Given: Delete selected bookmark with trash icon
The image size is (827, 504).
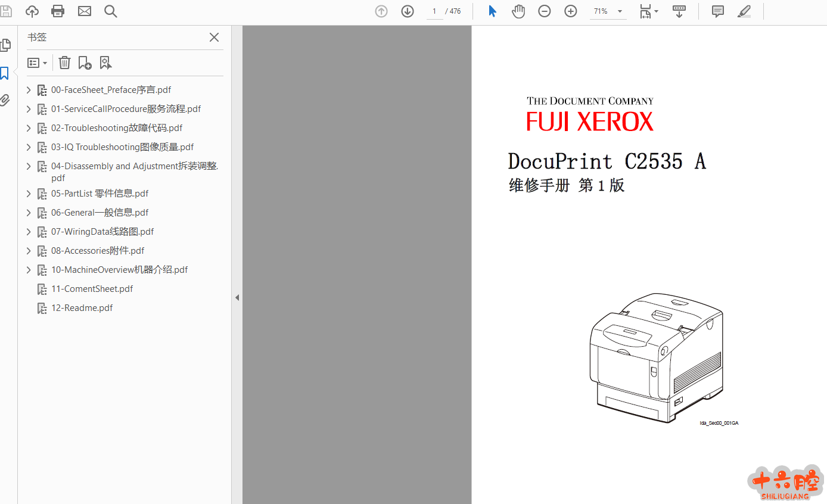Looking at the screenshot, I should [64, 63].
